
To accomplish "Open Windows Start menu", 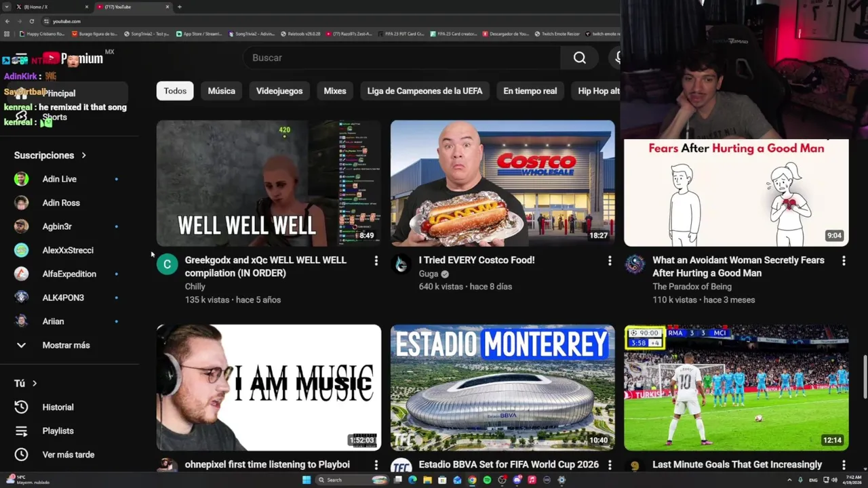I will [307, 480].
